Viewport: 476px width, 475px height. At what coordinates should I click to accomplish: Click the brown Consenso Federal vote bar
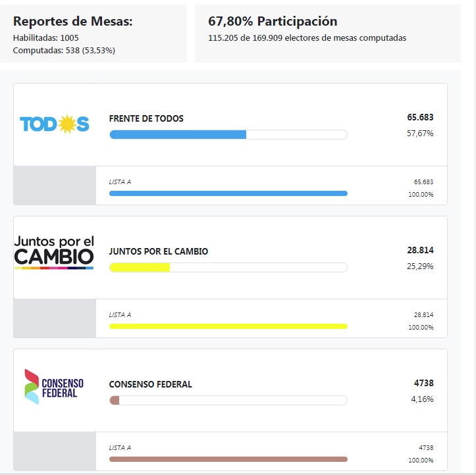pyautogui.click(x=115, y=401)
